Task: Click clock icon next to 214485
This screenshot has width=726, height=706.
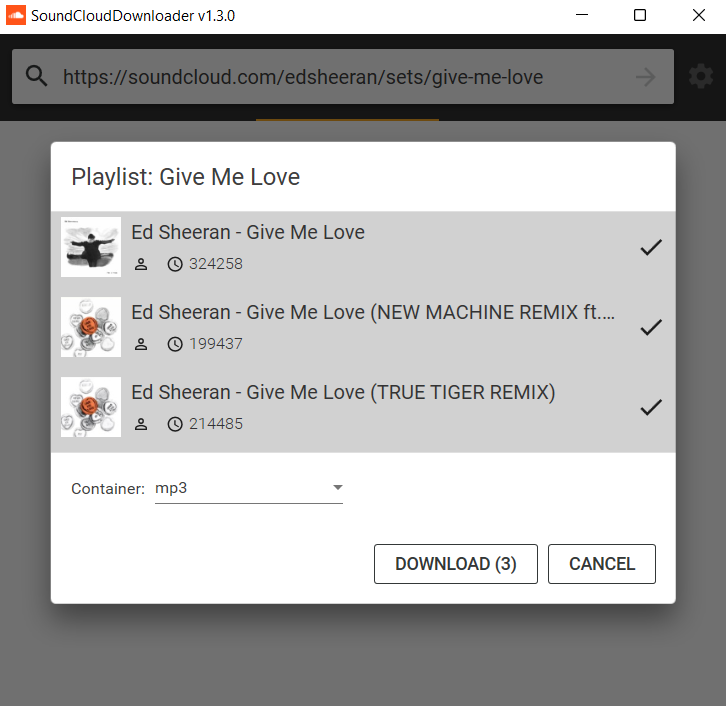Action: click(175, 424)
